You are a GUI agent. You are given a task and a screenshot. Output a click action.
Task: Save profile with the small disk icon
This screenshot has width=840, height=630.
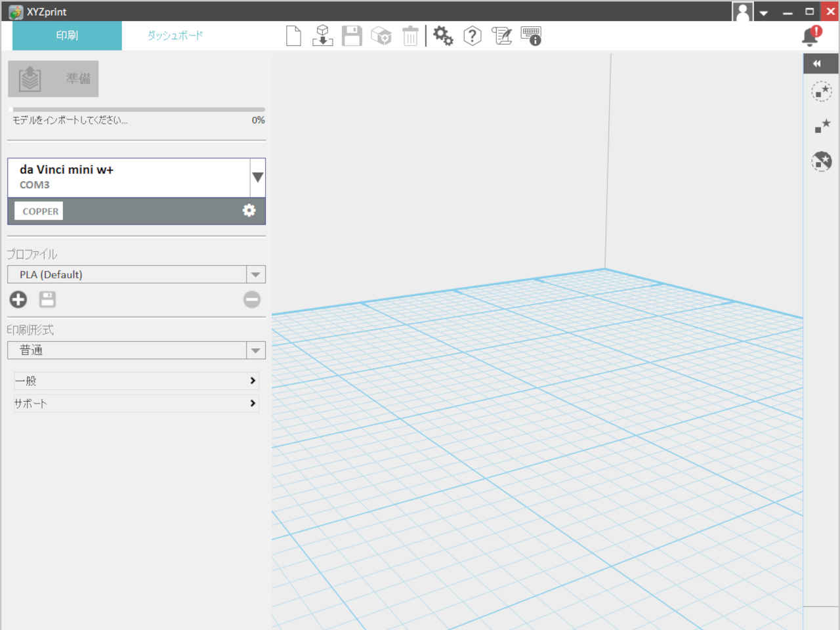(x=47, y=299)
